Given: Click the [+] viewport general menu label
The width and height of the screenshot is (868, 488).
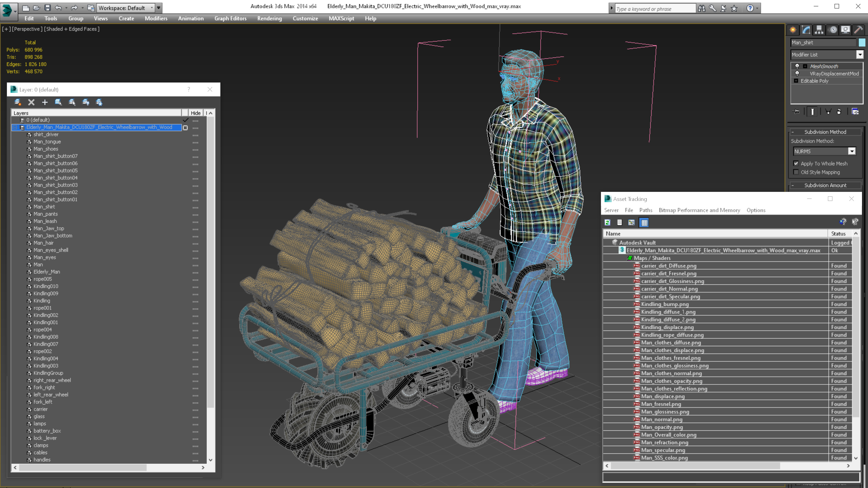Looking at the screenshot, I should 6,29.
